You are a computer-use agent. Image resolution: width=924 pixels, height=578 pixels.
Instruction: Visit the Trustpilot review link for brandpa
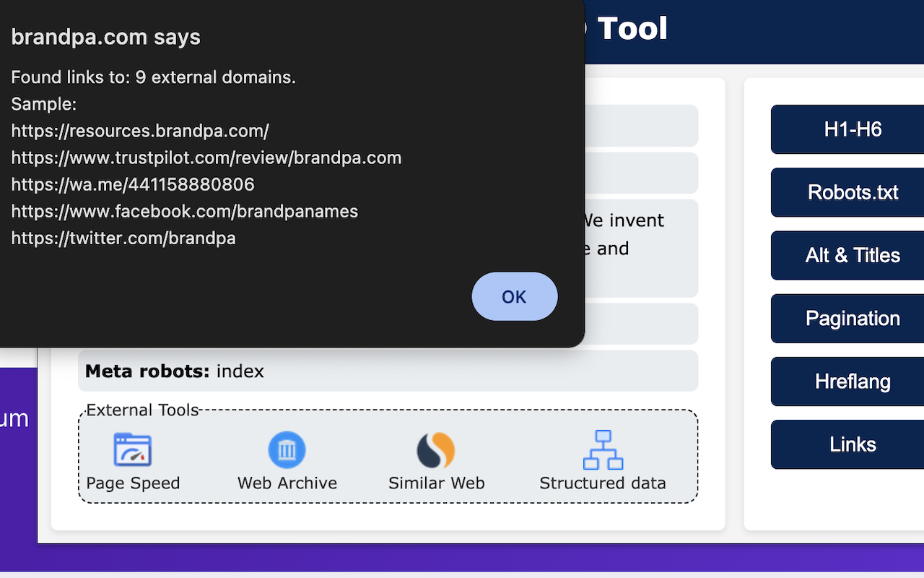(206, 158)
